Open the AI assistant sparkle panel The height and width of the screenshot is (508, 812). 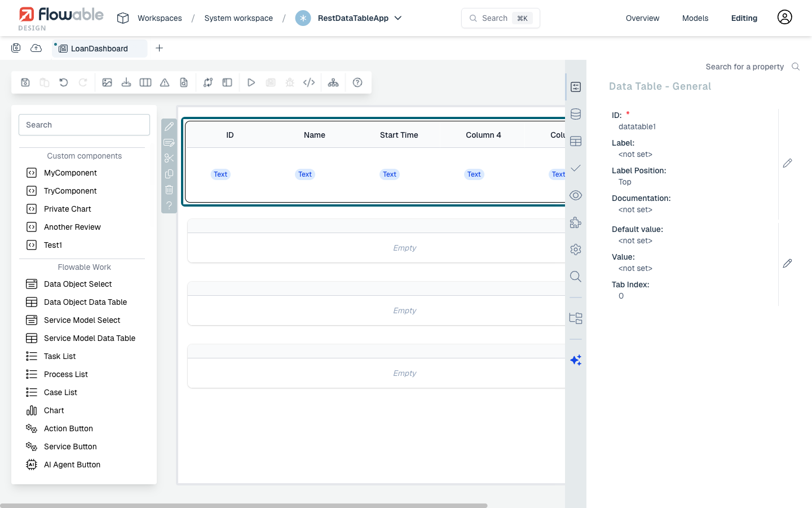click(x=576, y=360)
